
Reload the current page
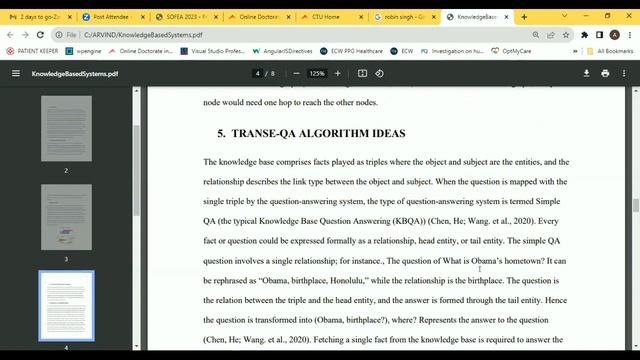(x=40, y=35)
